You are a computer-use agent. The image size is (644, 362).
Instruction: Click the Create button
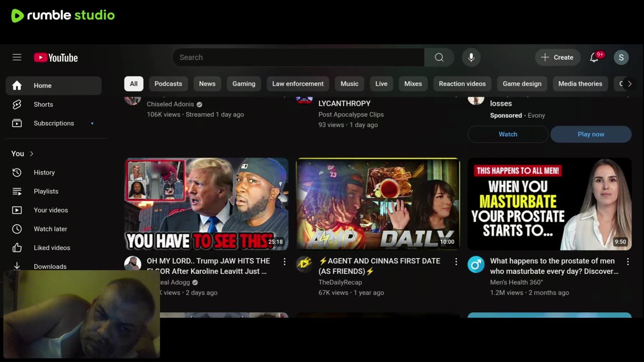tap(557, 57)
